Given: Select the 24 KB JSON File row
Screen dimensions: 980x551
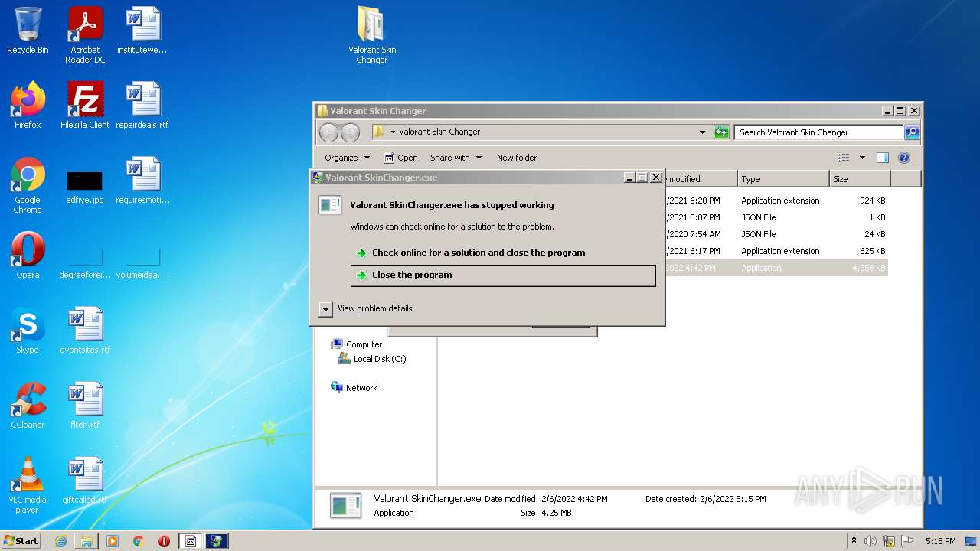Looking at the screenshot, I should coord(776,234).
